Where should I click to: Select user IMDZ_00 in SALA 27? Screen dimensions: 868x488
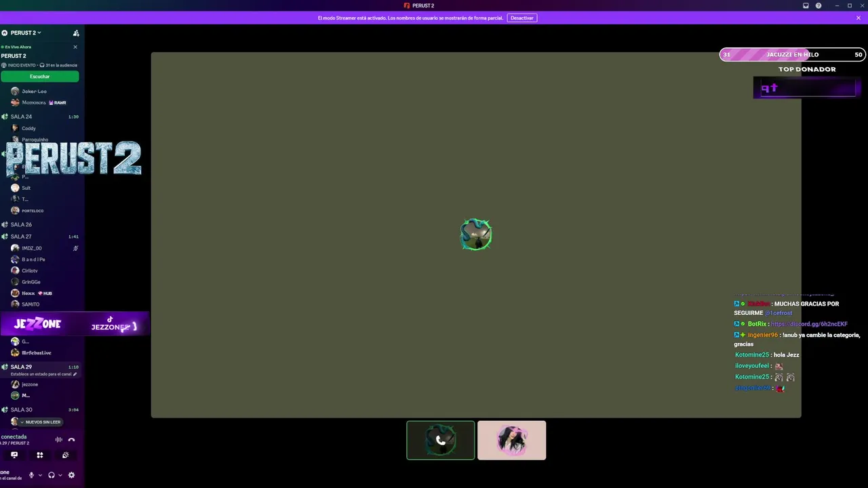[x=32, y=248]
